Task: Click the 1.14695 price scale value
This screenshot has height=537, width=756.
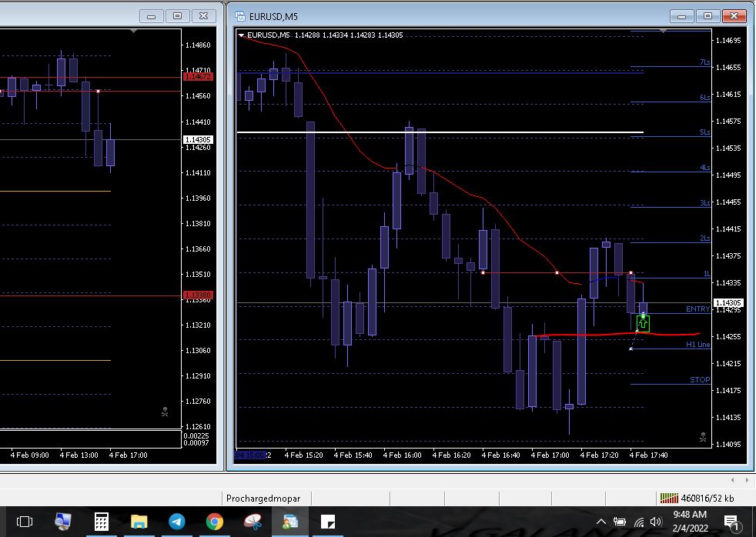Action: (x=728, y=41)
